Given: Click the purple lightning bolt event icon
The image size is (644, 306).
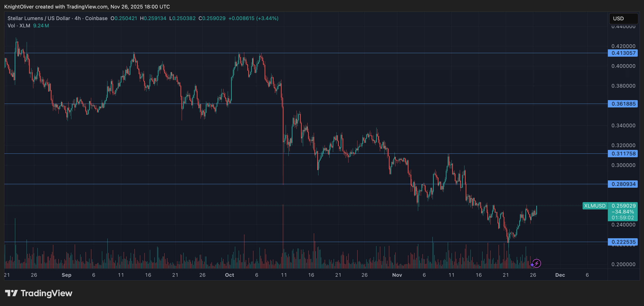Looking at the screenshot, I should [x=537, y=263].
